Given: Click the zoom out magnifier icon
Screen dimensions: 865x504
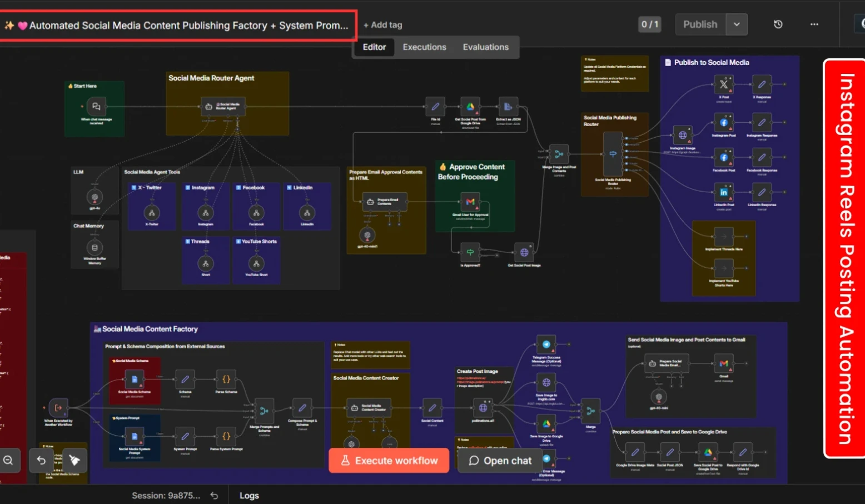Looking at the screenshot, I should point(8,460).
